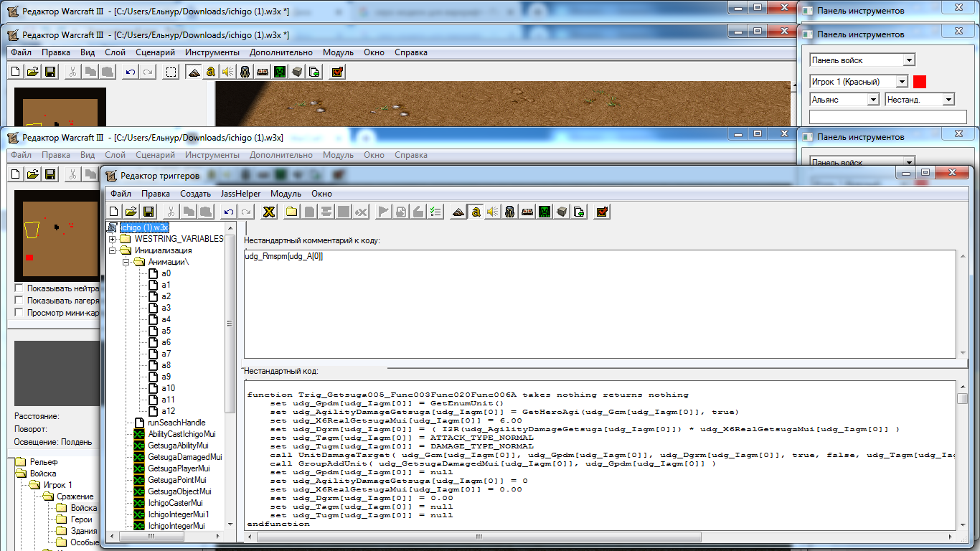Open Campaign Editor from upper World Editor toolbar
The width and height of the screenshot is (980, 551).
pos(263,72)
